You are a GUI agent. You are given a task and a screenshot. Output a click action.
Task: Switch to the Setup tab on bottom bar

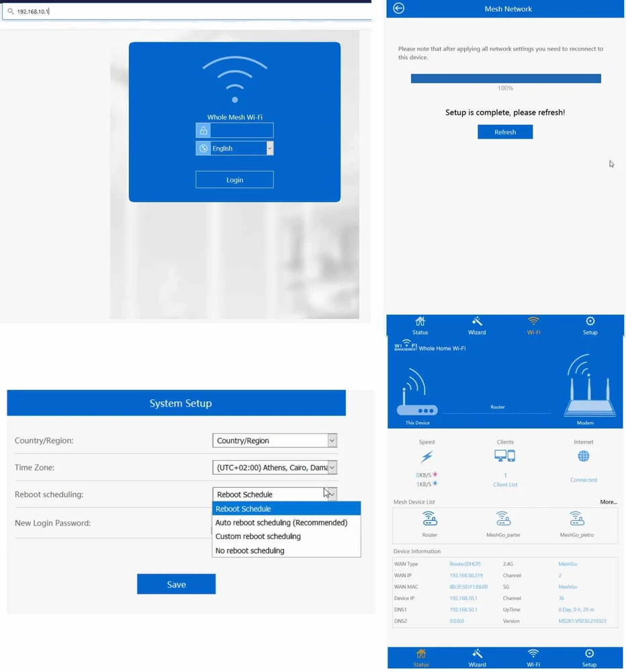(x=590, y=657)
